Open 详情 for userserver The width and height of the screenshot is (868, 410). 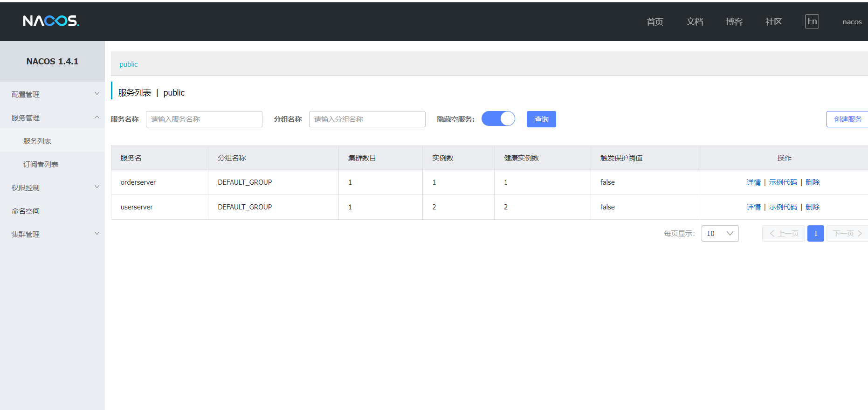(x=754, y=207)
